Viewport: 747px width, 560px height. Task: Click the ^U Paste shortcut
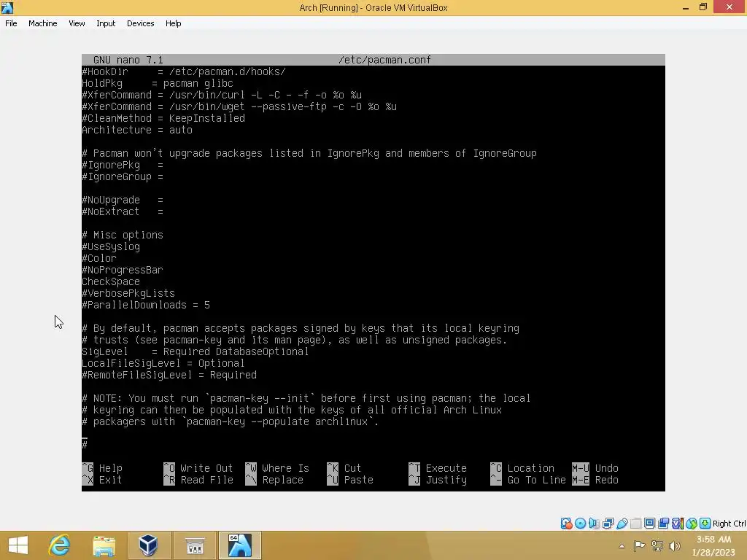coord(350,480)
